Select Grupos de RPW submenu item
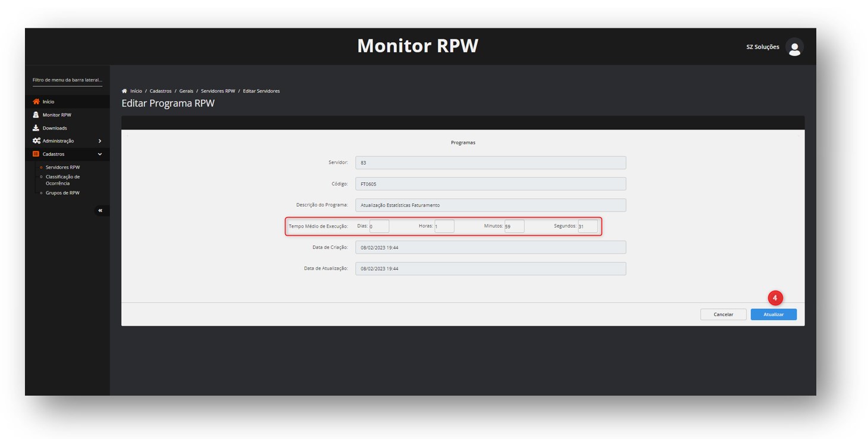The height and width of the screenshot is (439, 868). pos(62,193)
